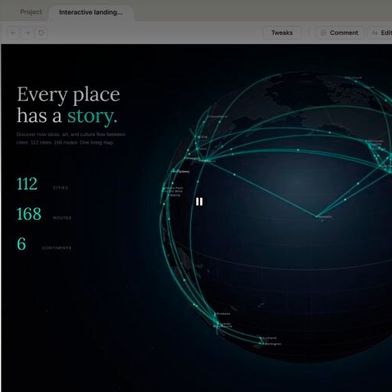
Task: Go back with the left arrow button
Action: [13, 33]
